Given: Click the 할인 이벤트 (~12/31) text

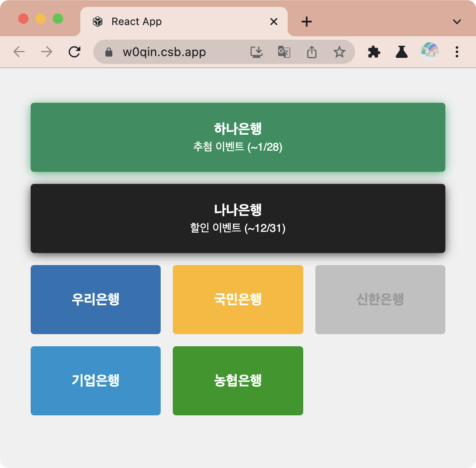Looking at the screenshot, I should tap(238, 228).
